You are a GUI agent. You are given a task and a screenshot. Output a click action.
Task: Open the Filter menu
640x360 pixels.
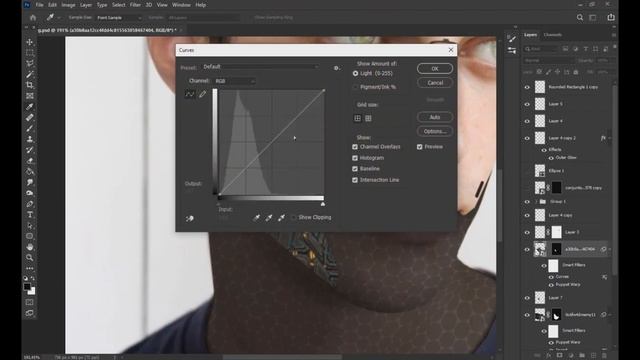[x=135, y=5]
